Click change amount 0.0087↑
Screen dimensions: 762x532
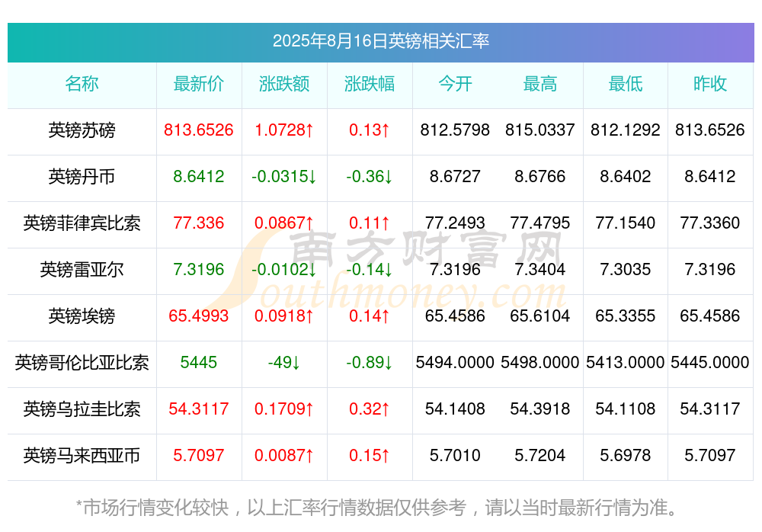[284, 456]
